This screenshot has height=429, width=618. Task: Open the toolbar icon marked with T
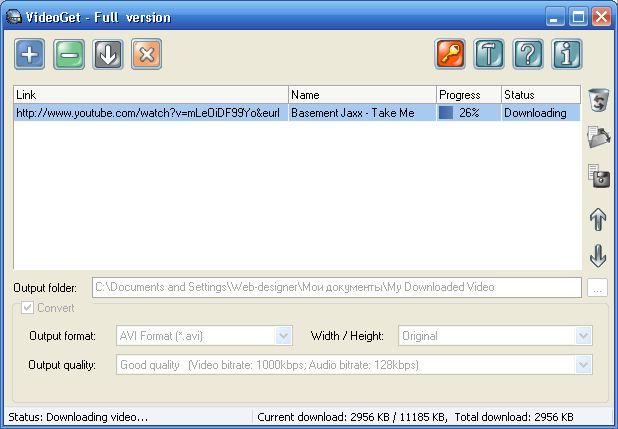[x=489, y=54]
